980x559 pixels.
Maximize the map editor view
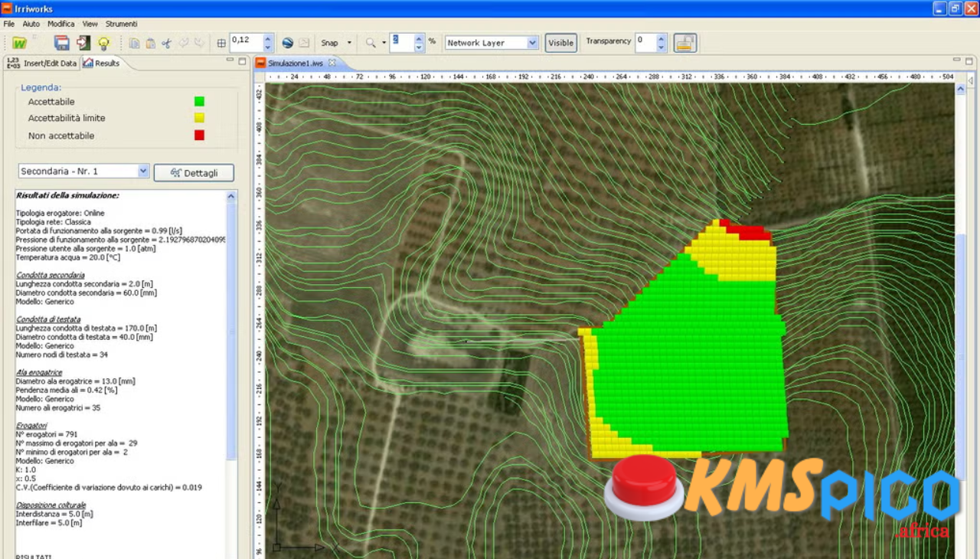[x=969, y=60]
